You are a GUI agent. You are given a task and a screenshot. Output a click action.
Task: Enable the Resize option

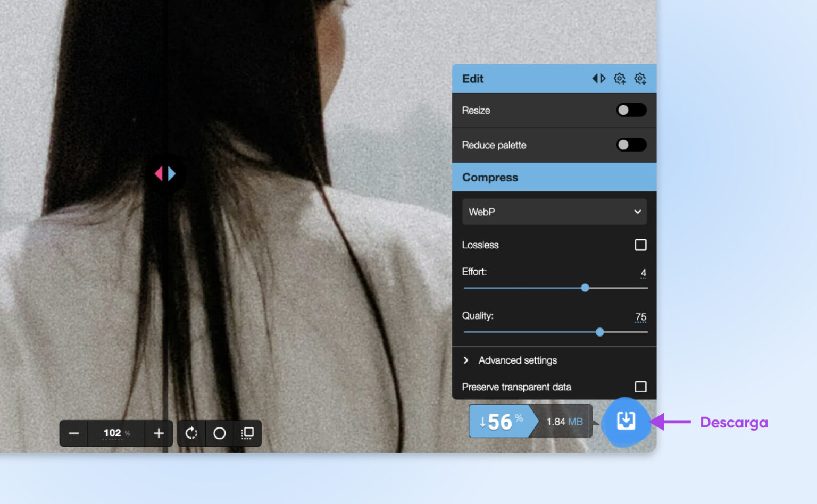631,110
